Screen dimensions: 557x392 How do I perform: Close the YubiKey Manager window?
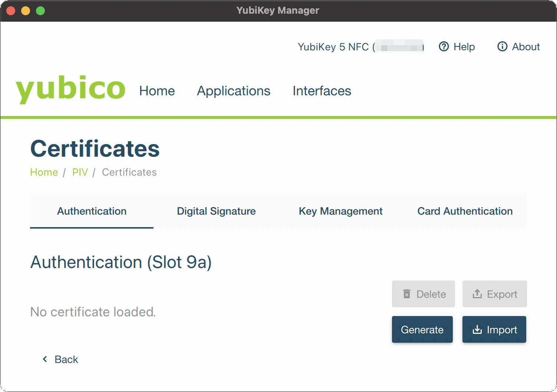click(11, 11)
